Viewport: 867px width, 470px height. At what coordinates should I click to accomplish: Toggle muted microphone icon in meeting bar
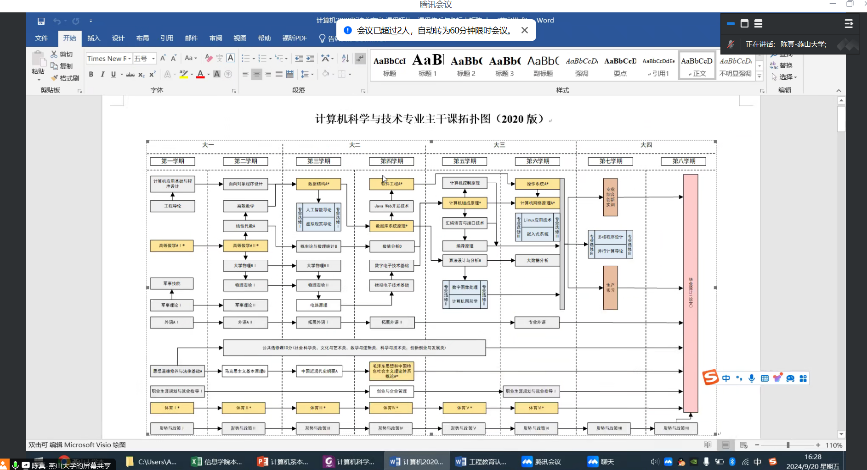tap(731, 44)
